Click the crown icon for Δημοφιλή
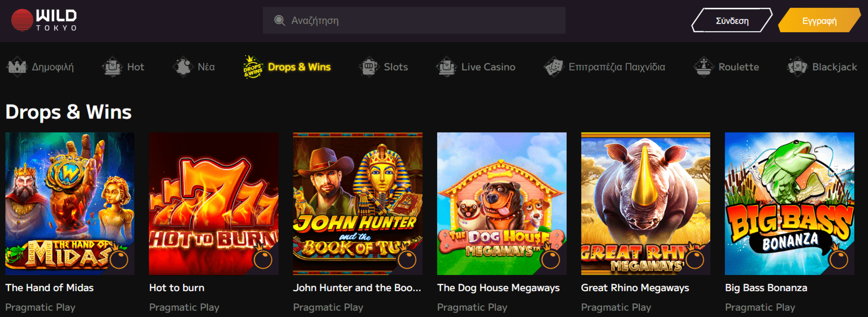The height and width of the screenshot is (317, 868). click(x=17, y=67)
